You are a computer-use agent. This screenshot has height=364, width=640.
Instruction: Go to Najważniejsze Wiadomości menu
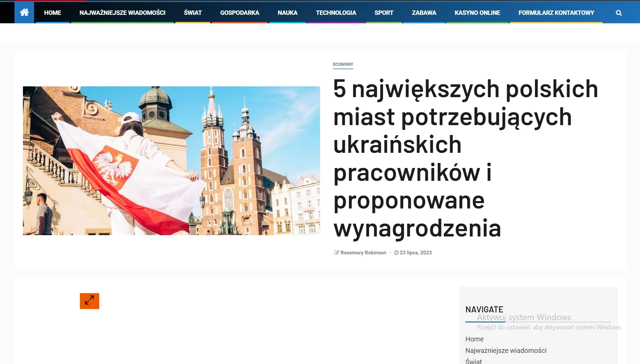coord(122,13)
